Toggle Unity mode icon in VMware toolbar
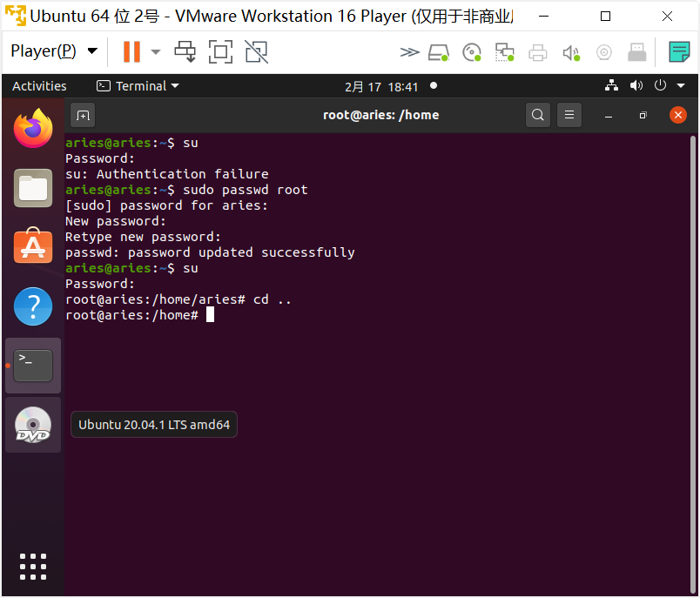 [257, 51]
